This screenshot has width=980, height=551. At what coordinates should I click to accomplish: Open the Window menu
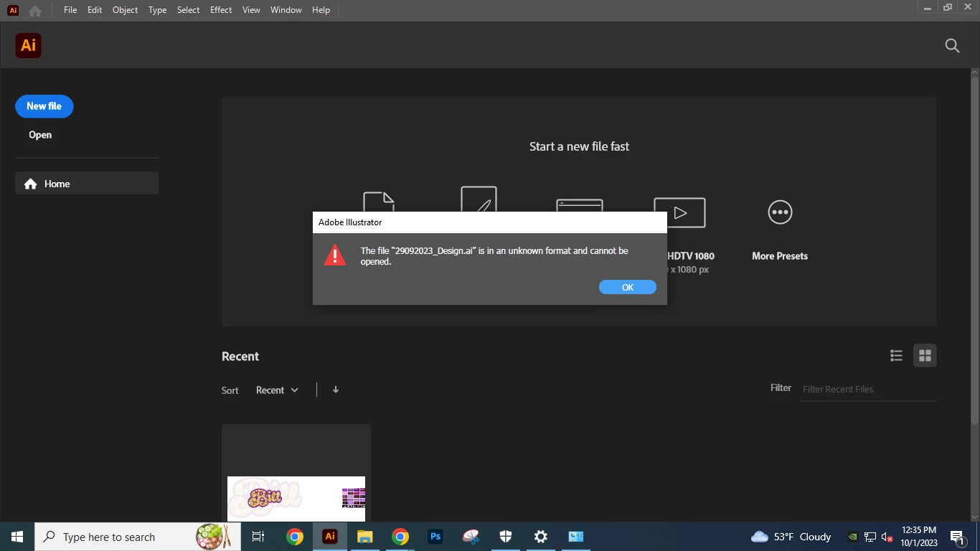pyautogui.click(x=286, y=10)
